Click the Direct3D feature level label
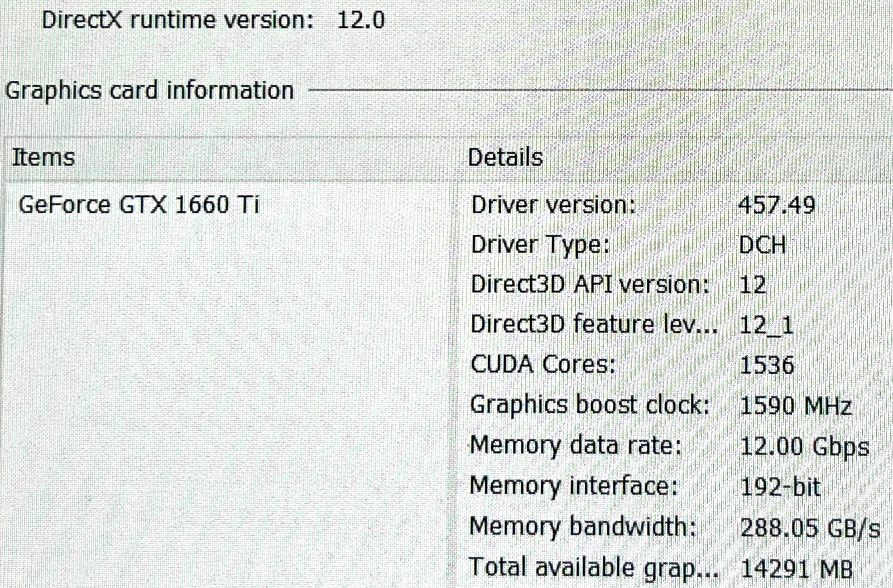The width and height of the screenshot is (893, 588). [x=594, y=324]
